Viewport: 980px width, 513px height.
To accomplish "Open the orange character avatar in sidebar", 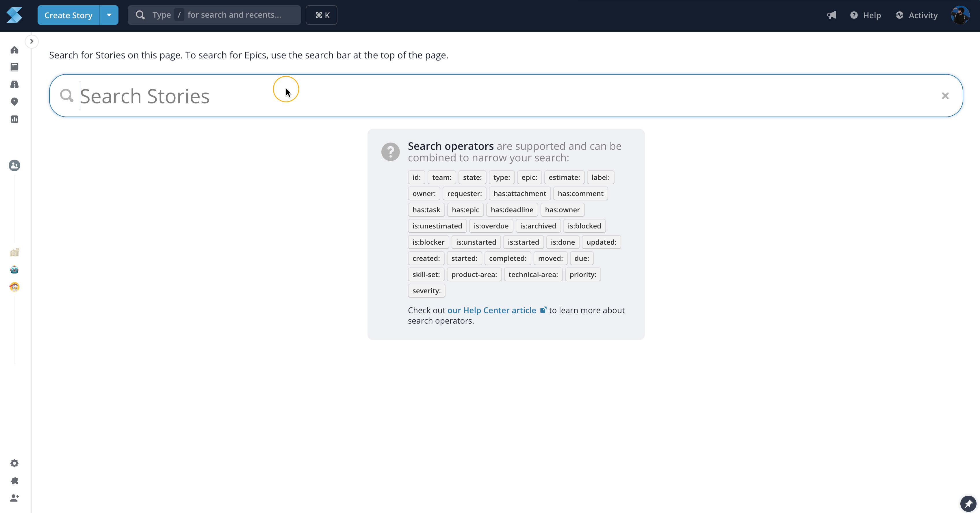I will pos(14,287).
